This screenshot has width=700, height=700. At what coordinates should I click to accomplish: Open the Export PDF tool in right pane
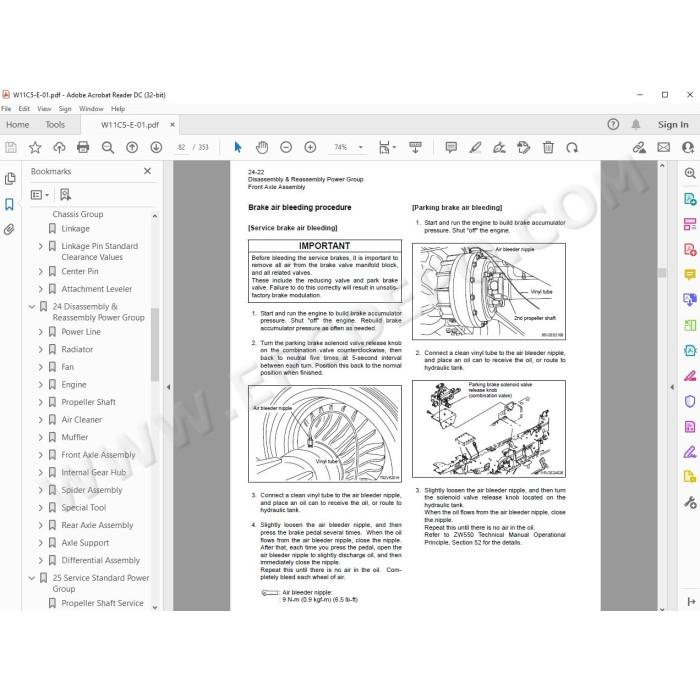(x=690, y=199)
